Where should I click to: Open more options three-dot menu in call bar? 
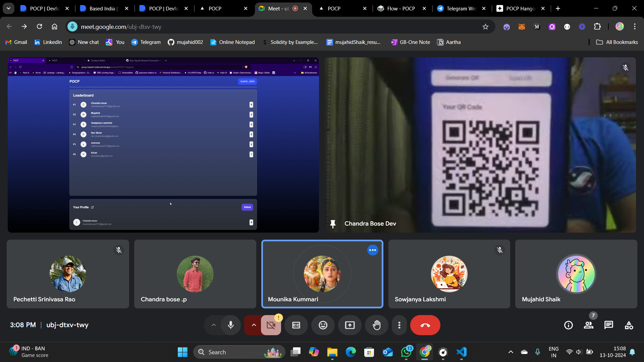tap(399, 325)
